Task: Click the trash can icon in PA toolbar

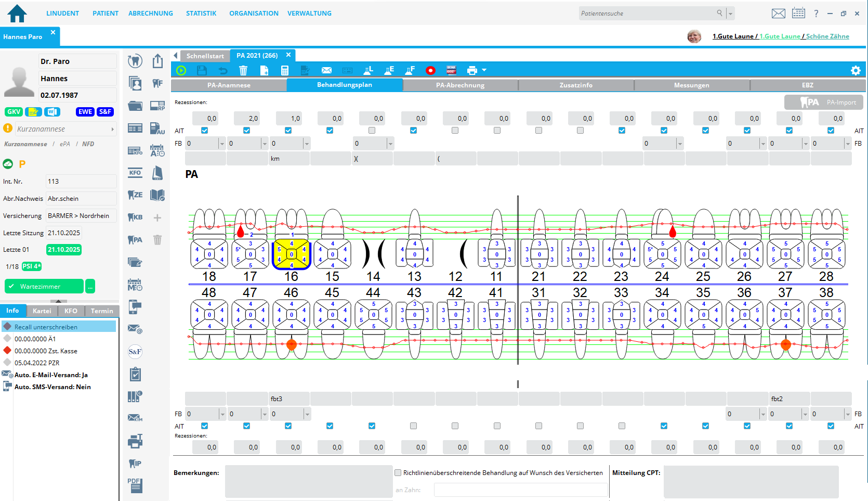Action: coord(243,70)
